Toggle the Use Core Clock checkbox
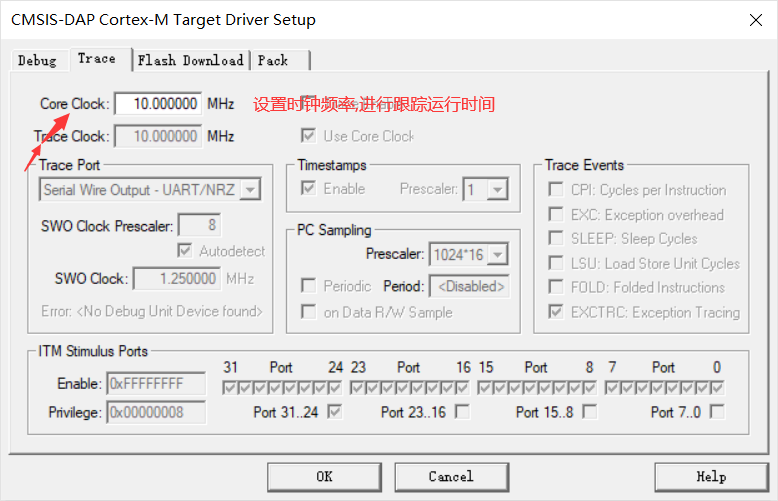Image resolution: width=778 pixels, height=501 pixels. pyautogui.click(x=308, y=135)
